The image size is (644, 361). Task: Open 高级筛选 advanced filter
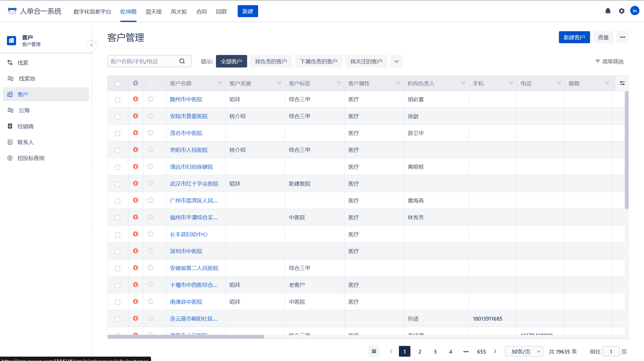coord(609,61)
